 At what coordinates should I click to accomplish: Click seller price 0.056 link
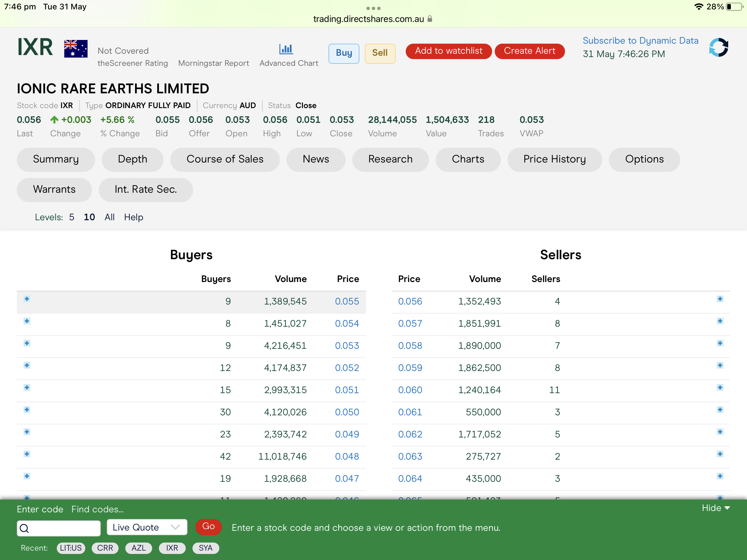(410, 301)
